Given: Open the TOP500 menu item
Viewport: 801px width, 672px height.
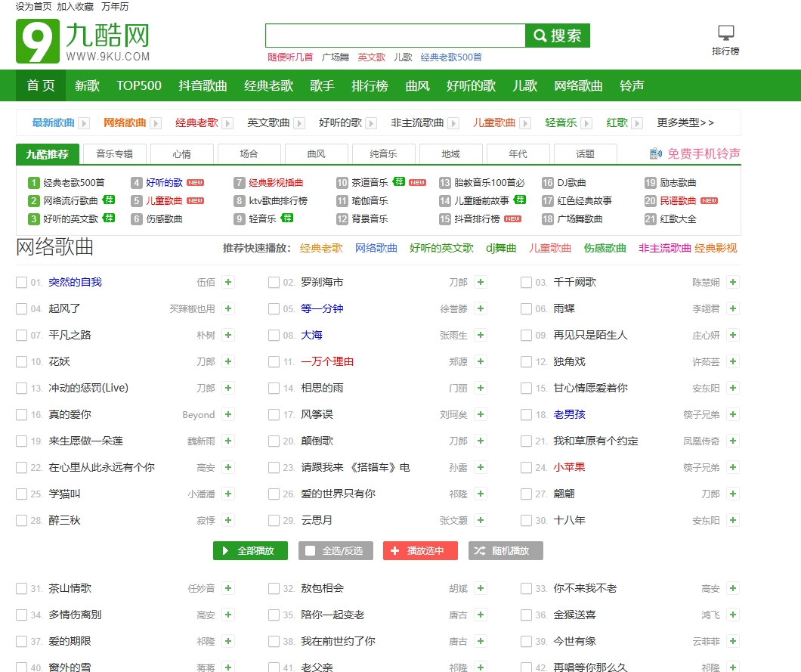Looking at the screenshot, I should point(139,85).
